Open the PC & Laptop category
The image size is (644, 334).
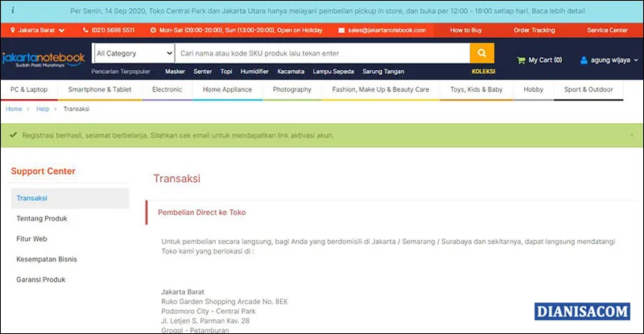pos(29,89)
